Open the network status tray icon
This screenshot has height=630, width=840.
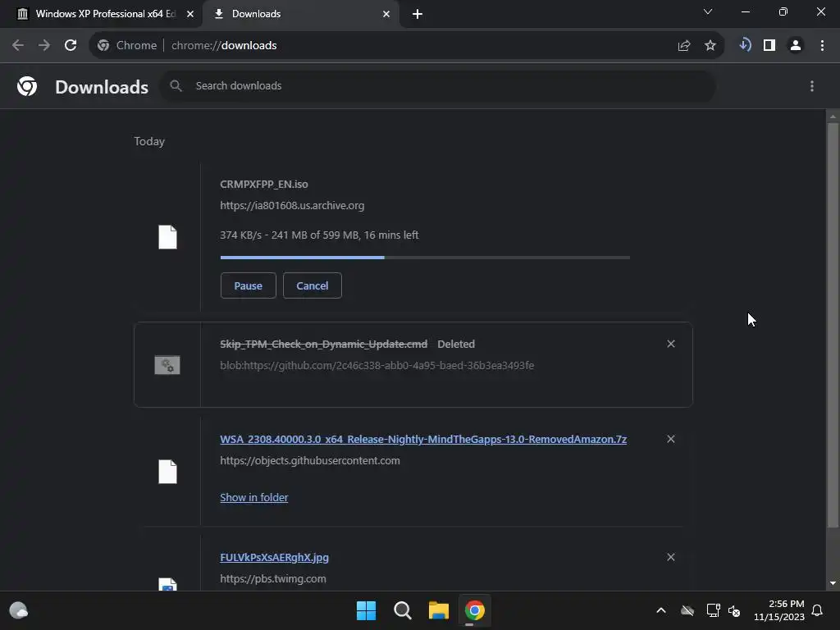coord(713,610)
